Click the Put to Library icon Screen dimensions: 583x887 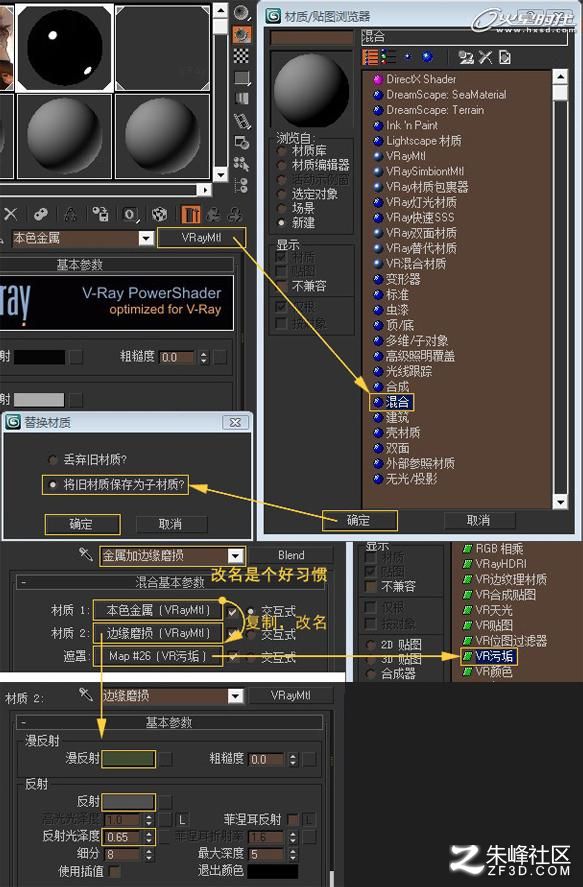point(101,214)
